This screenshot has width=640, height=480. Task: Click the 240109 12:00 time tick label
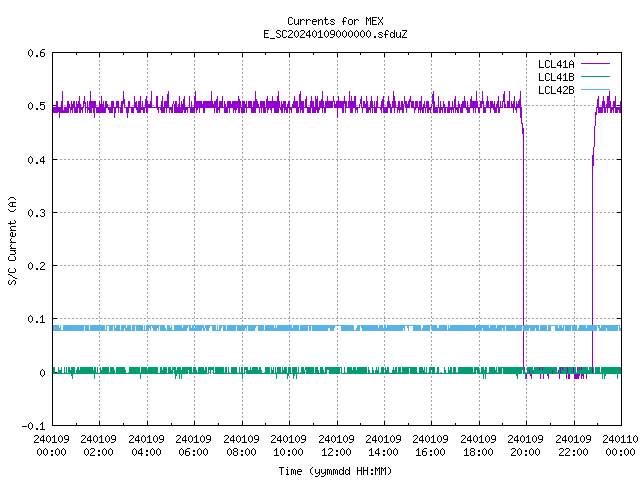click(336, 446)
